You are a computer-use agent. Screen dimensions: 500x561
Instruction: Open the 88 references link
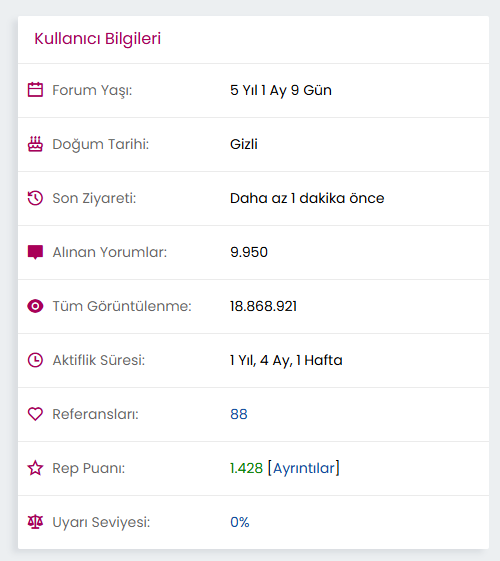coord(239,414)
